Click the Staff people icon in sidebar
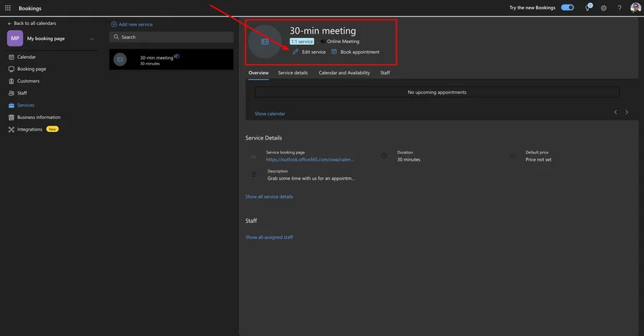 pos(11,93)
